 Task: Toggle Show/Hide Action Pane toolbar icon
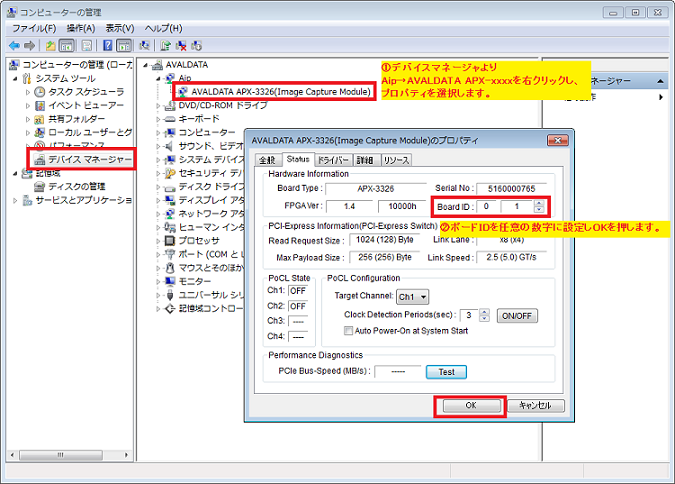point(124,46)
